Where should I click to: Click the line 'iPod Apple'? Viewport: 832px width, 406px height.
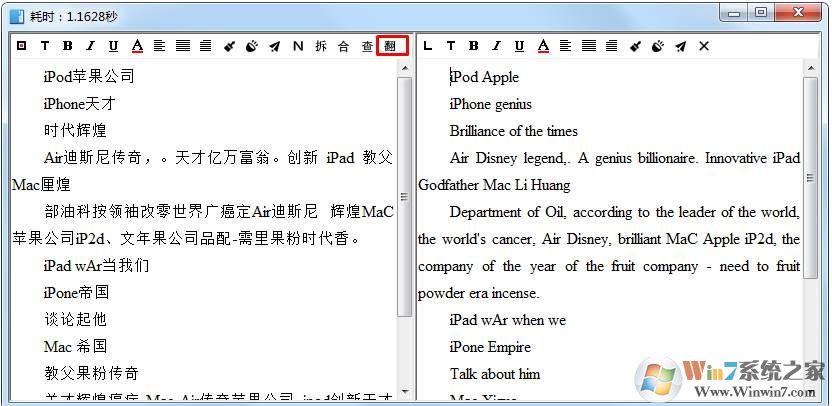[484, 77]
